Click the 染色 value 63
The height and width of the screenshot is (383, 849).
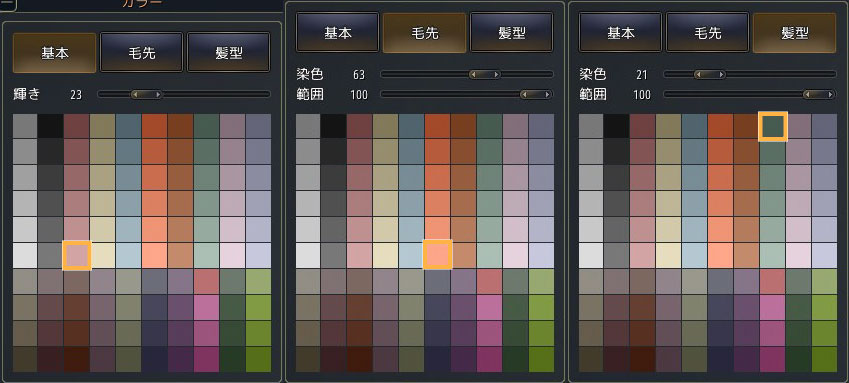pos(358,74)
